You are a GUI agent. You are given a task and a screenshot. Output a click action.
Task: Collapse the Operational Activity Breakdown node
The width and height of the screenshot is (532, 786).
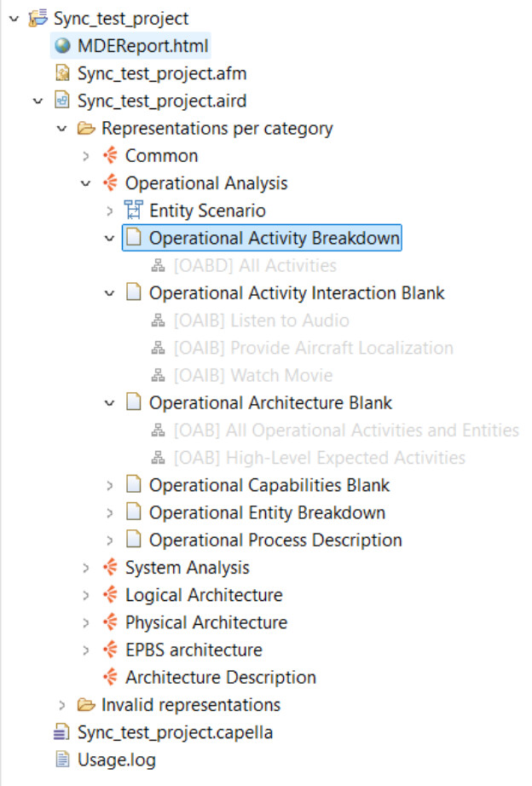pyautogui.click(x=109, y=238)
